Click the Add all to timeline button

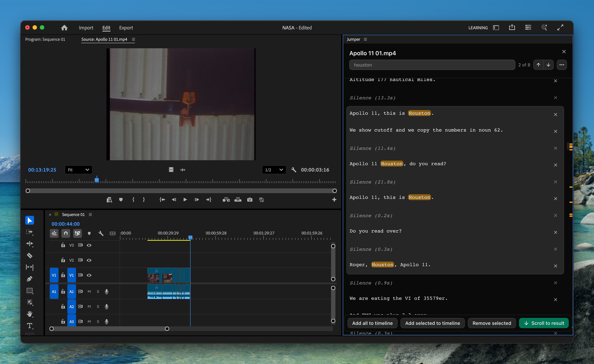pyautogui.click(x=373, y=323)
